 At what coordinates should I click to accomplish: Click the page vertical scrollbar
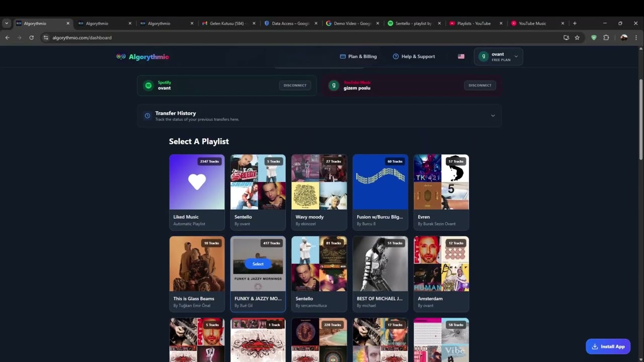640,120
